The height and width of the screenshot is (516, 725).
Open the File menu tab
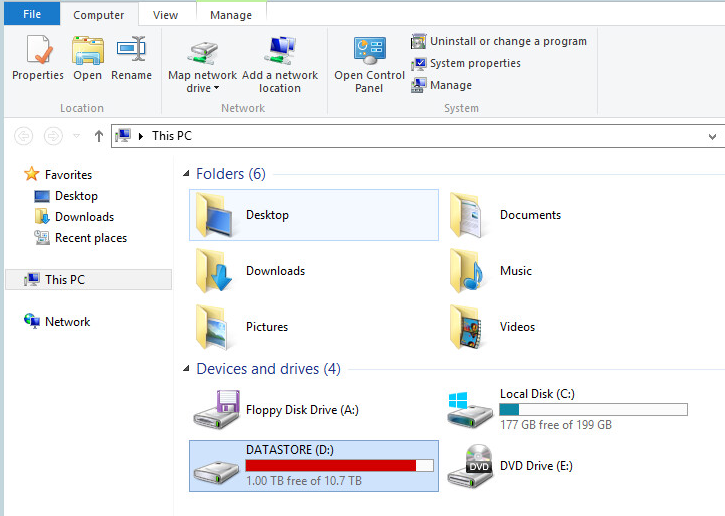[32, 14]
